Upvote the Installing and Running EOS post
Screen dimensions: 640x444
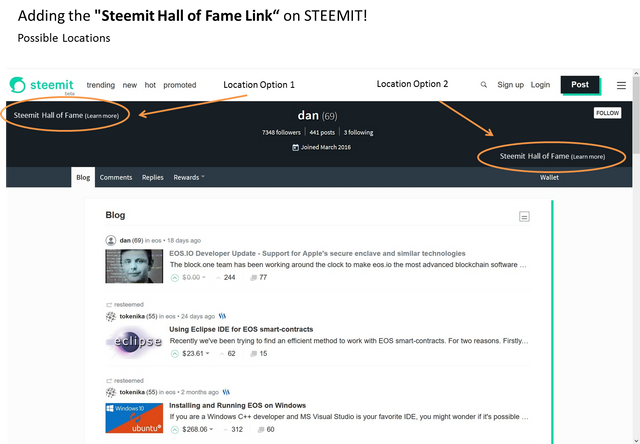click(175, 430)
